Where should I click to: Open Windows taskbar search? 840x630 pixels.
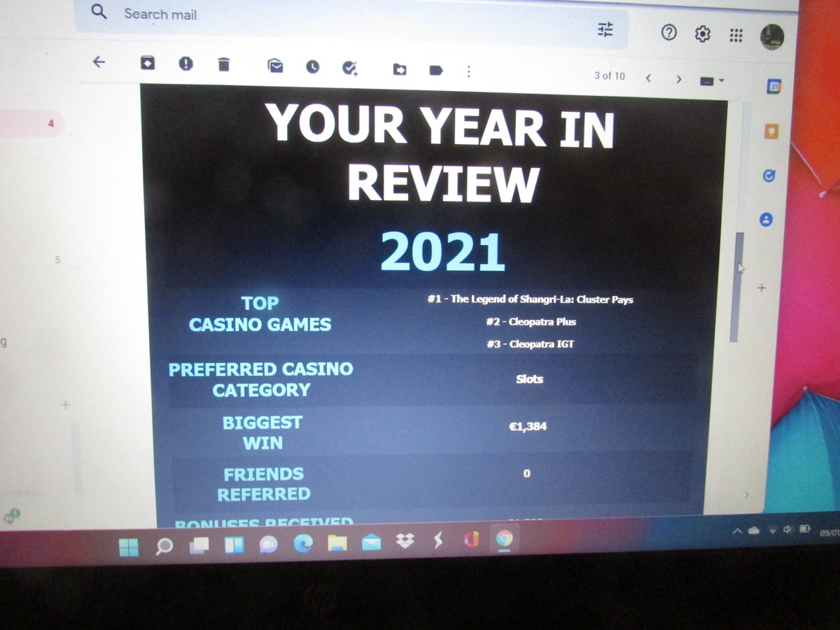164,547
